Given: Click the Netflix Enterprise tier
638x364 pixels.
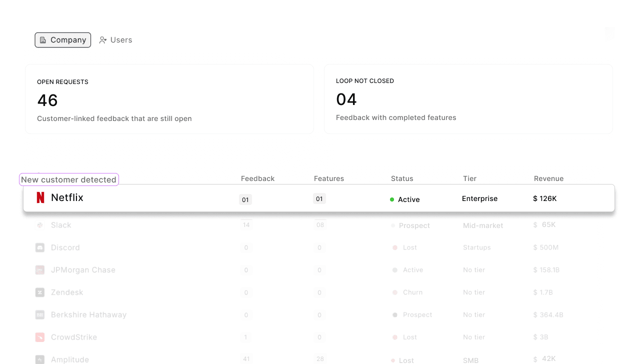Looking at the screenshot, I should [479, 198].
